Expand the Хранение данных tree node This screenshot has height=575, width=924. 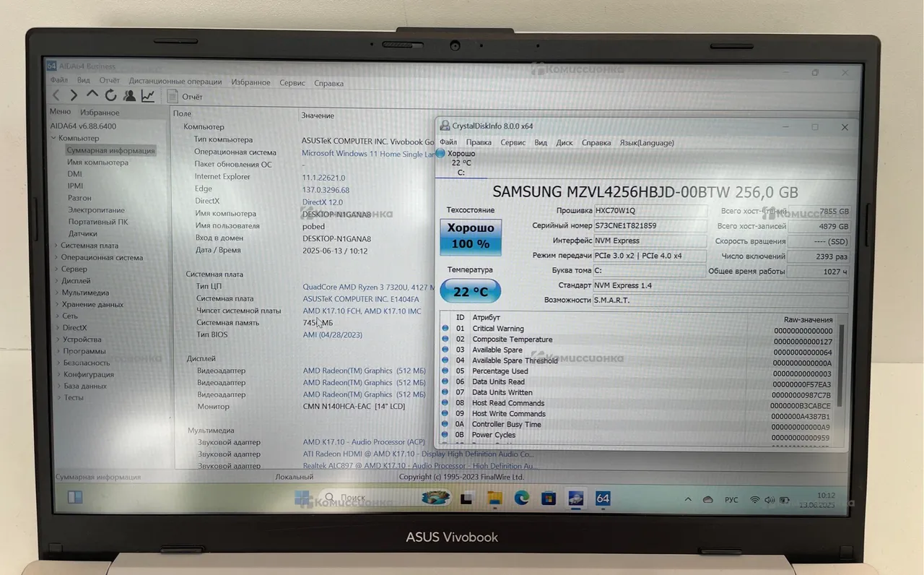click(x=56, y=304)
